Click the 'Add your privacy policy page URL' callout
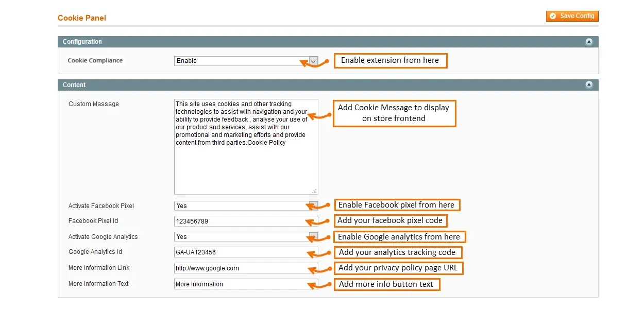Viewport: 644px width, 309px height. [398, 268]
